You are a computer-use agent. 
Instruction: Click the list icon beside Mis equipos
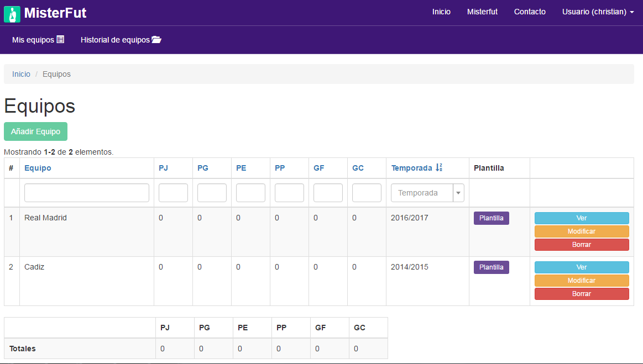pos(60,39)
